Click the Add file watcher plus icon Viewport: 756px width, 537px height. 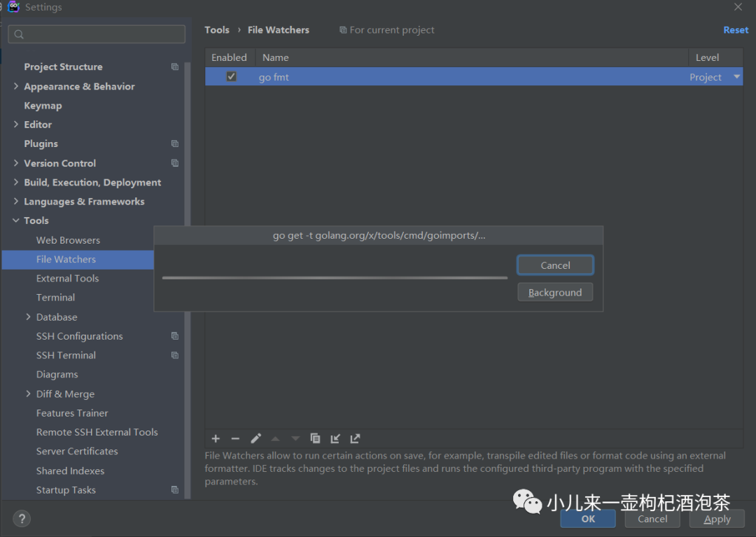(x=216, y=438)
